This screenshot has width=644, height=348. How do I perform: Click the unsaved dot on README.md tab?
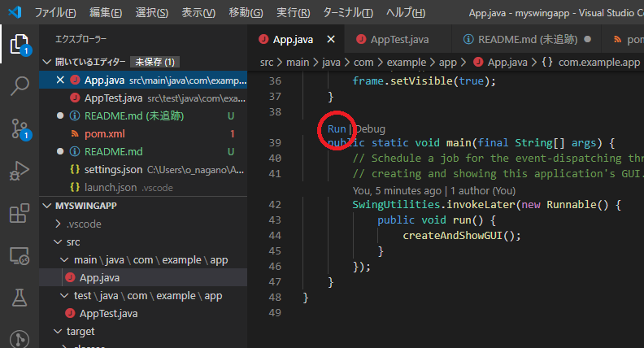[x=588, y=40]
